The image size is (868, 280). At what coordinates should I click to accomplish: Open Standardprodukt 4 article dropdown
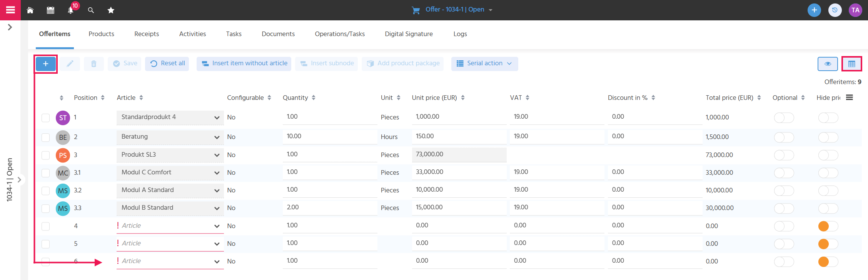pos(170,118)
